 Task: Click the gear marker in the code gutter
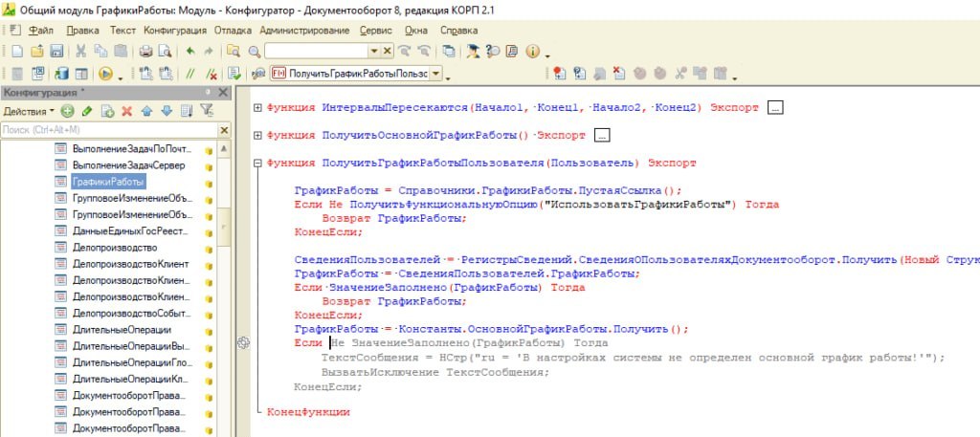[244, 342]
